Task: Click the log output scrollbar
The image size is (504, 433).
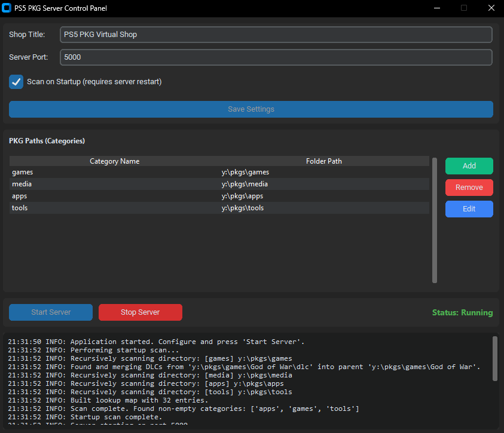Action: tap(494, 358)
